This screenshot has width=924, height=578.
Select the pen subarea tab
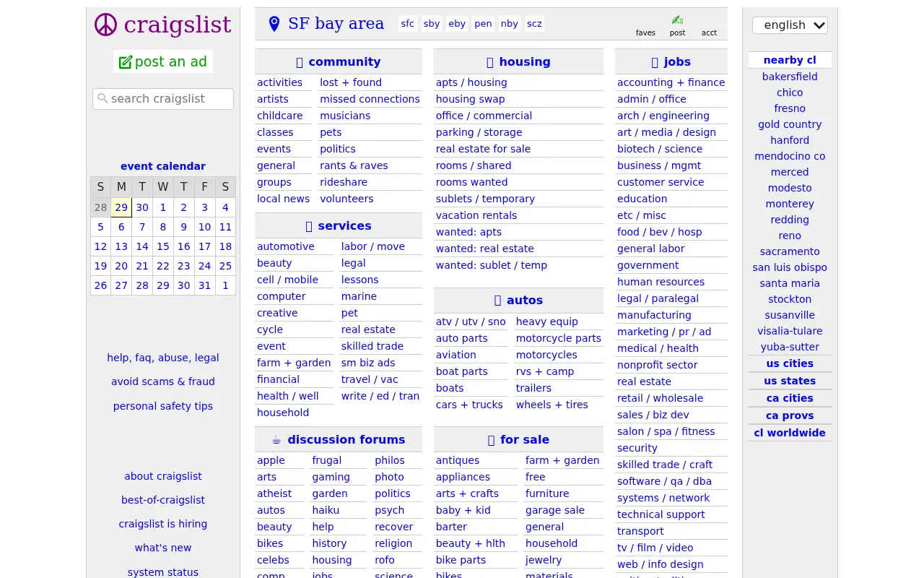(484, 24)
